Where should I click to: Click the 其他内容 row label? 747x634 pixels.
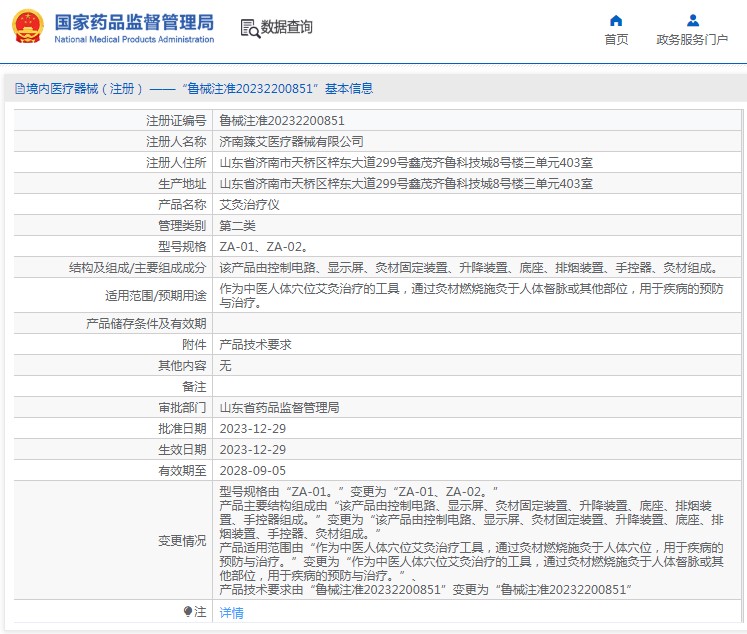pyautogui.click(x=182, y=365)
